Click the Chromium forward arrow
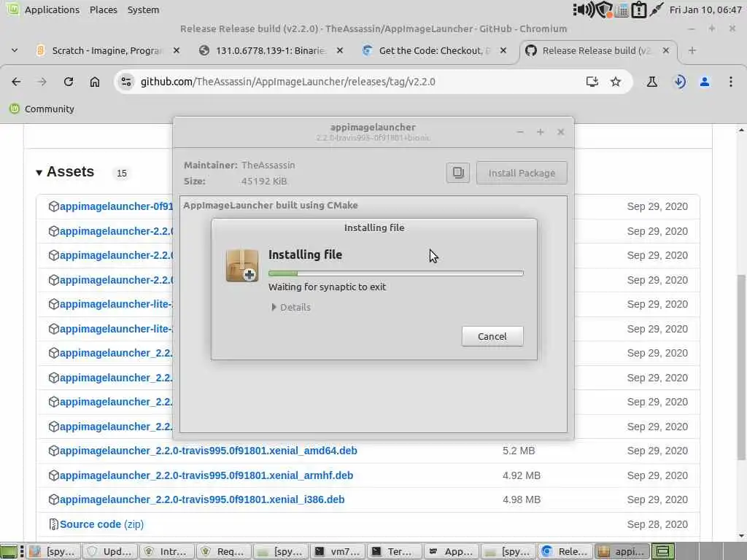The width and height of the screenshot is (747, 560). point(42,82)
